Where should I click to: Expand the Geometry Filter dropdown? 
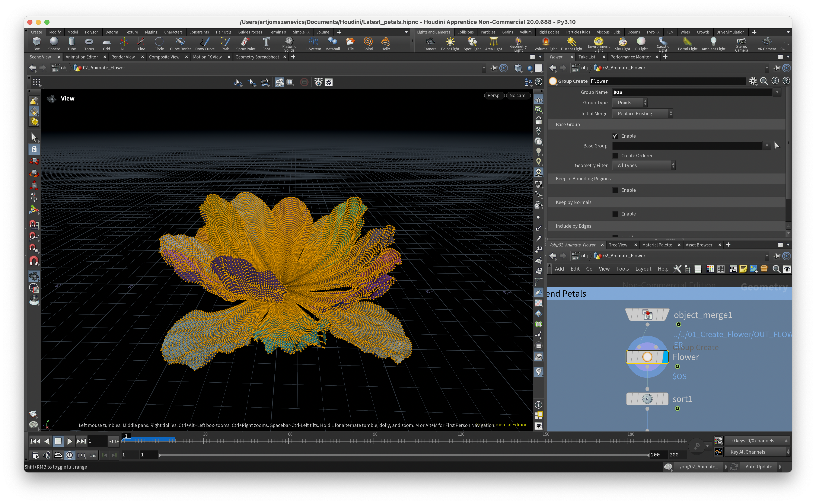pos(644,166)
